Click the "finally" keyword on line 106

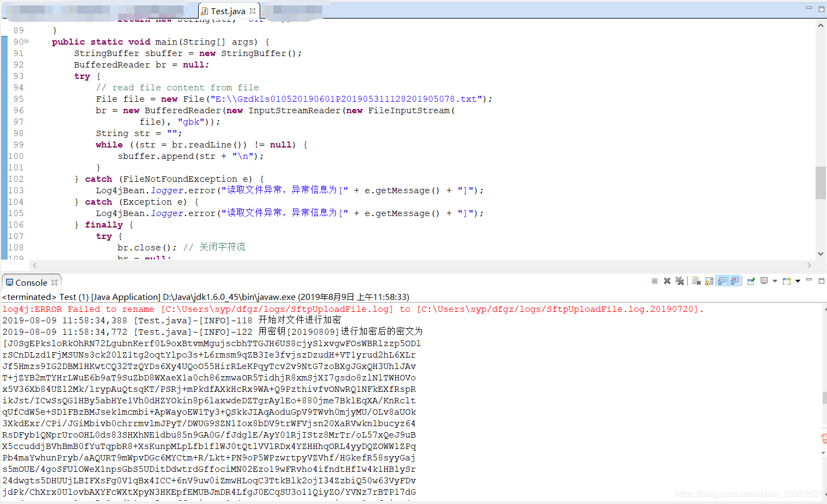pos(104,225)
